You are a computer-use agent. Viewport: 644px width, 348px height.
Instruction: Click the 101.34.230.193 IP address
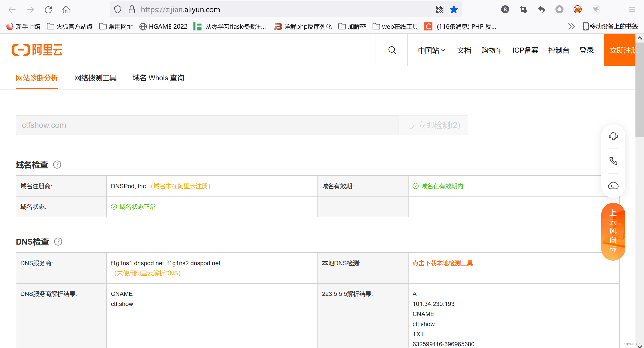(x=433, y=304)
